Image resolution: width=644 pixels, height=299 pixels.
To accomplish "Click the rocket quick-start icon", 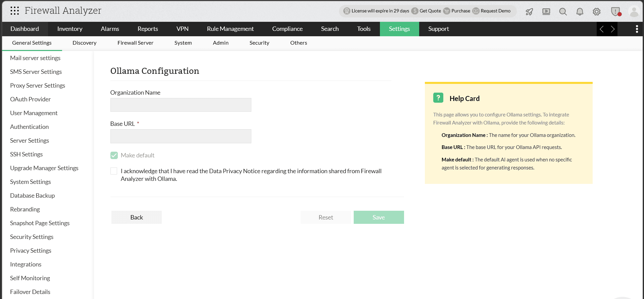I will (529, 12).
